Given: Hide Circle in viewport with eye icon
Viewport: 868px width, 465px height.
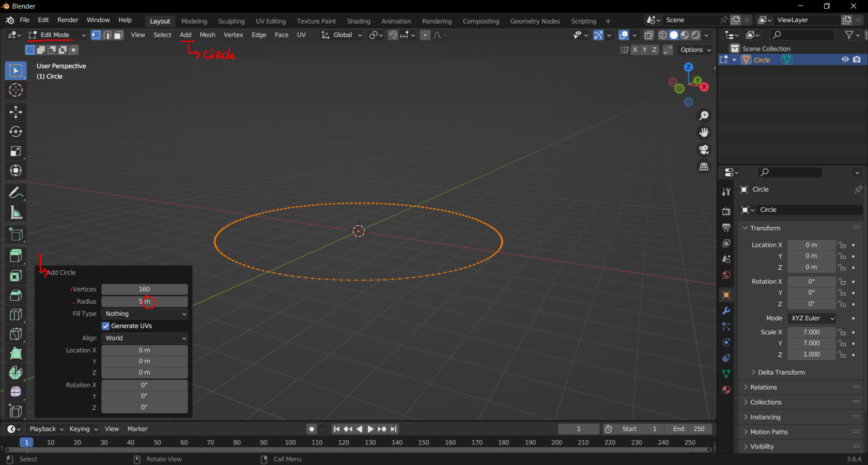Looking at the screenshot, I should point(845,59).
